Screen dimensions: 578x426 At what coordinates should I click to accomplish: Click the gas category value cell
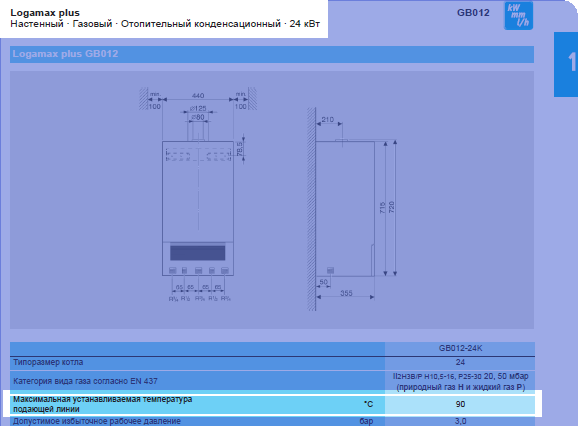tap(460, 381)
